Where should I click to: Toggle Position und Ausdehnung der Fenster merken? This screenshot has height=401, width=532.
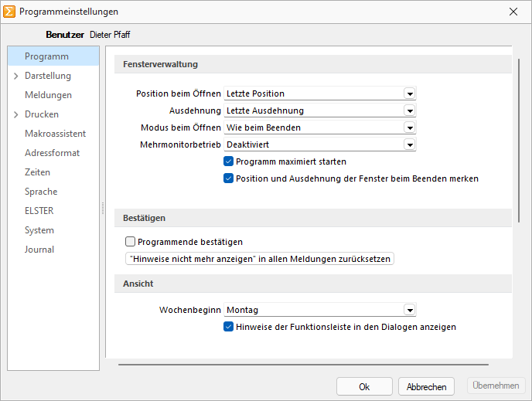(x=228, y=178)
